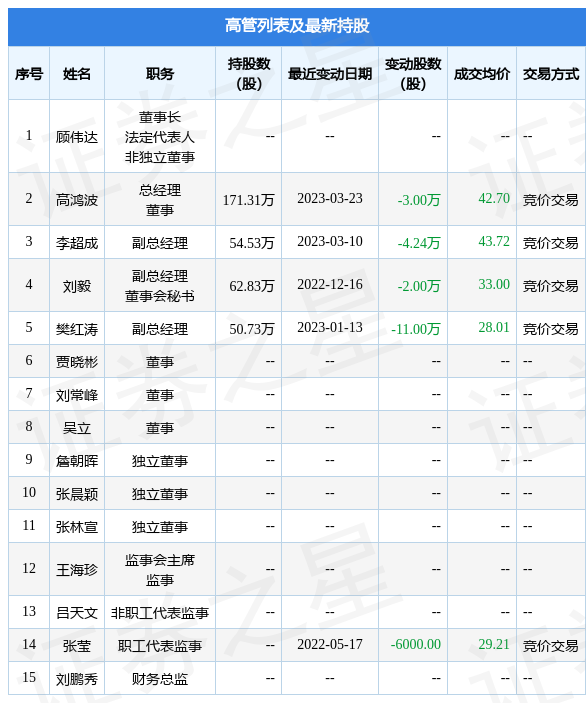
Task: Click the holding value 171.31万
Action: 248,200
